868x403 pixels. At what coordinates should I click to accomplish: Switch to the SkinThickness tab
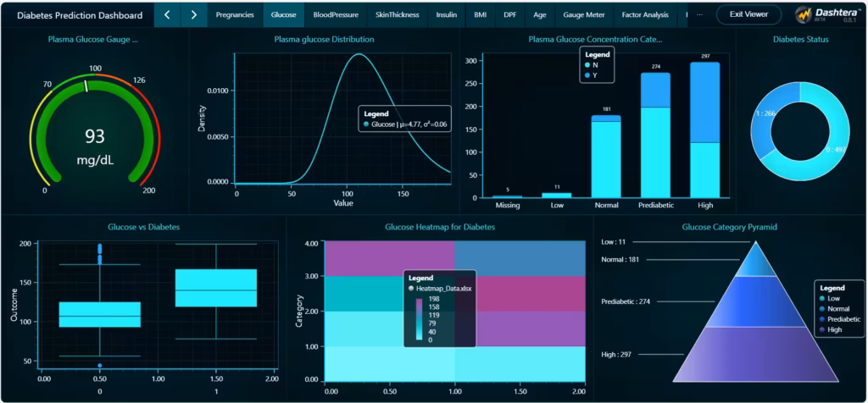pos(397,15)
